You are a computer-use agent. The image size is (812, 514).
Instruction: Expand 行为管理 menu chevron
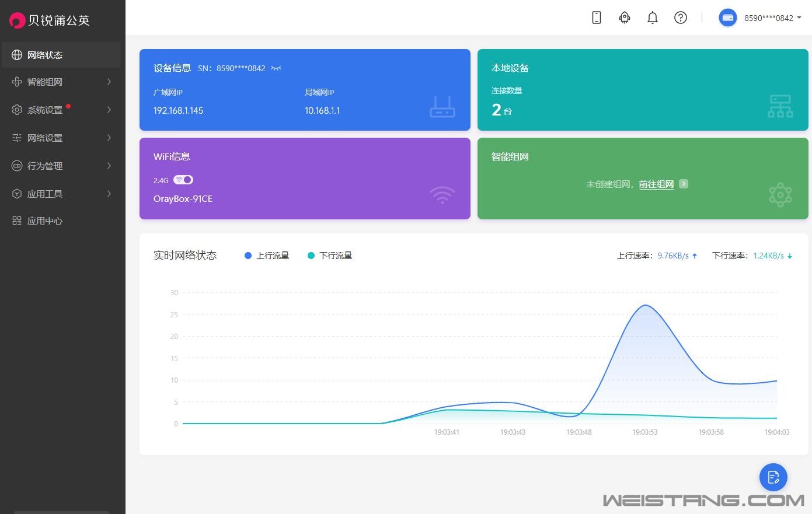coord(109,166)
